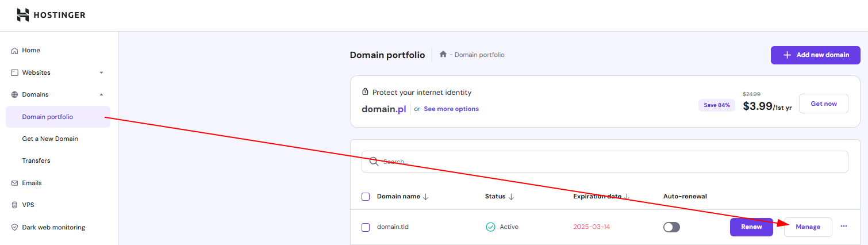Viewport: 868px width, 245px height.
Task: Select the domain.tld row checkbox
Action: coord(366,227)
